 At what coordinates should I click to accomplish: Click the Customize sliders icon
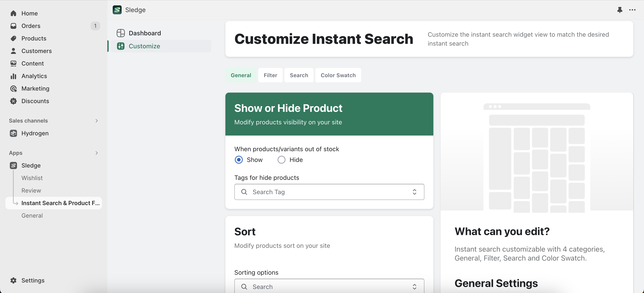click(121, 46)
